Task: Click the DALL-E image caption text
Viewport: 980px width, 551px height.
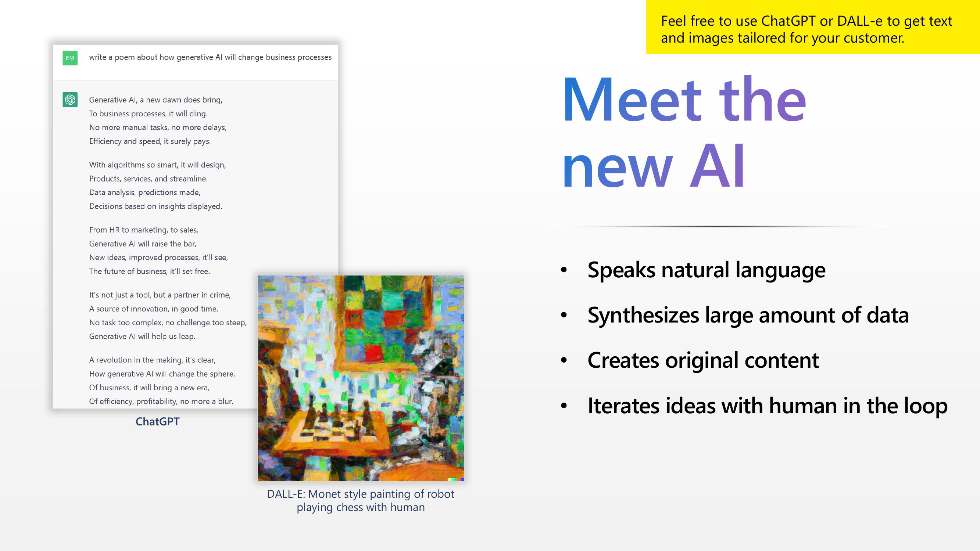Action: [x=361, y=501]
